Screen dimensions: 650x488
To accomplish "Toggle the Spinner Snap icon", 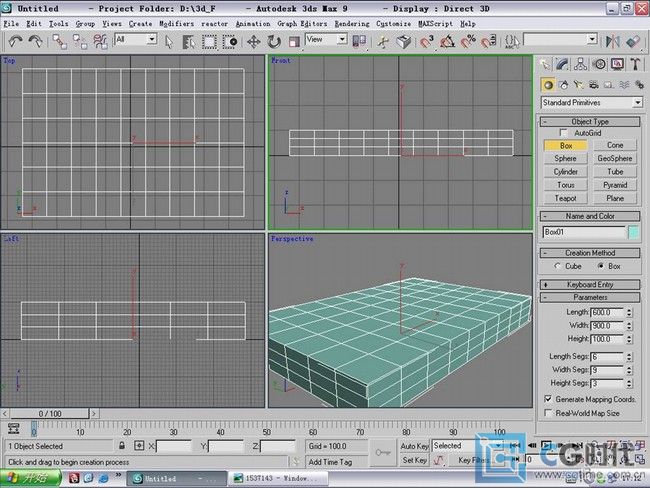I will [x=488, y=42].
